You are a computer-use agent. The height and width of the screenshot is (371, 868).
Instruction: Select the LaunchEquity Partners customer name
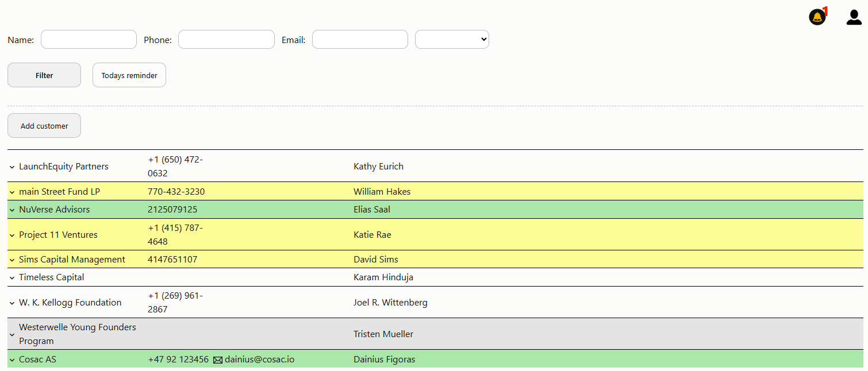pos(64,167)
